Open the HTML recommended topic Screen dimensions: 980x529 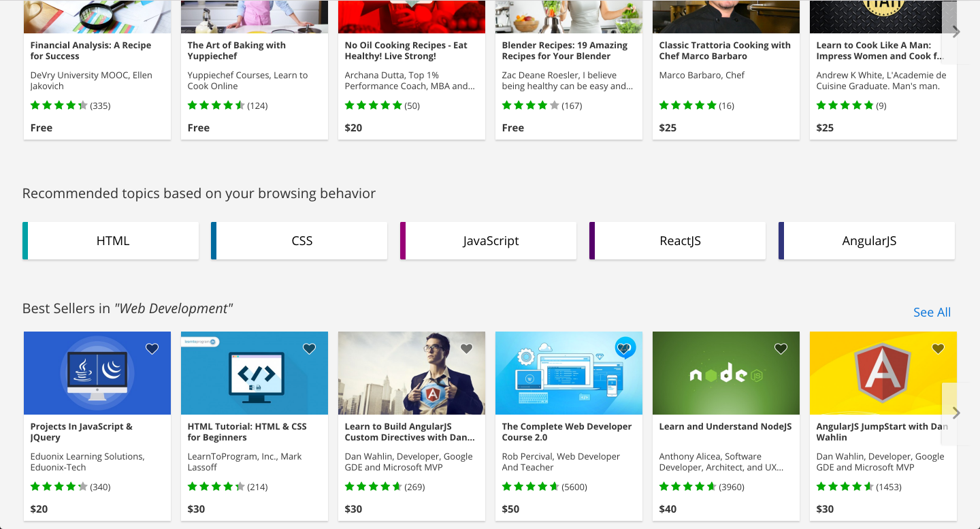tap(110, 240)
